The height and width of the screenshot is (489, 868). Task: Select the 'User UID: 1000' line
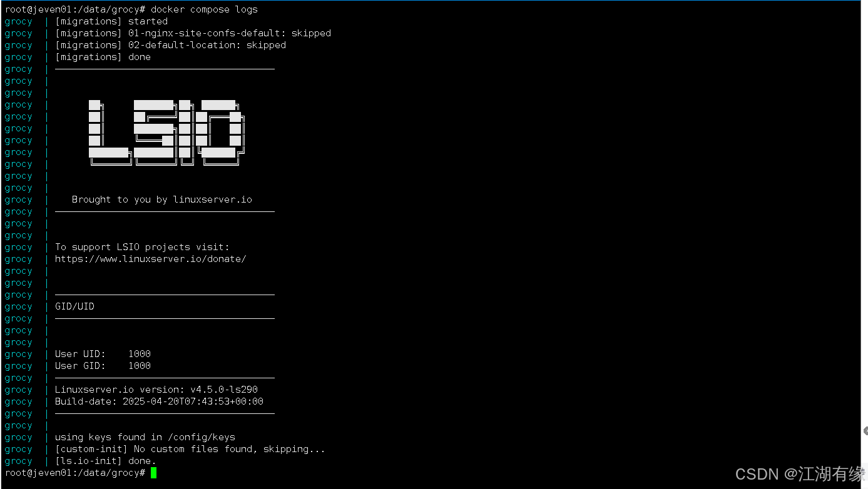(103, 354)
